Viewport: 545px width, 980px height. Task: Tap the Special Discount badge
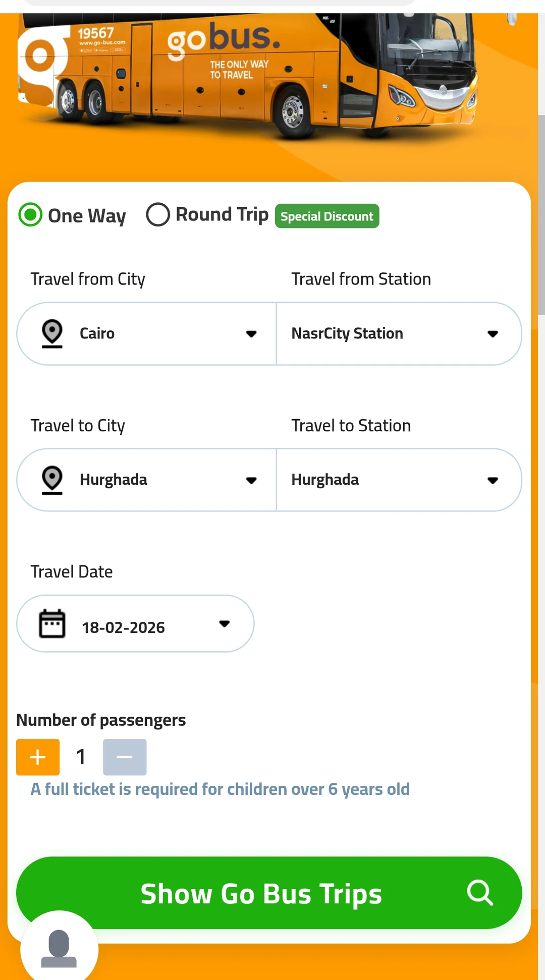click(327, 216)
